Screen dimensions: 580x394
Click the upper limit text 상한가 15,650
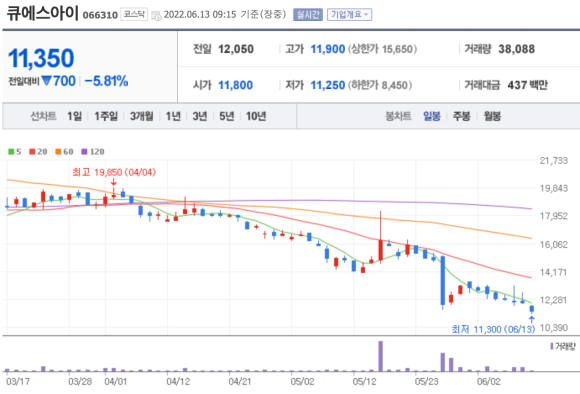point(383,49)
